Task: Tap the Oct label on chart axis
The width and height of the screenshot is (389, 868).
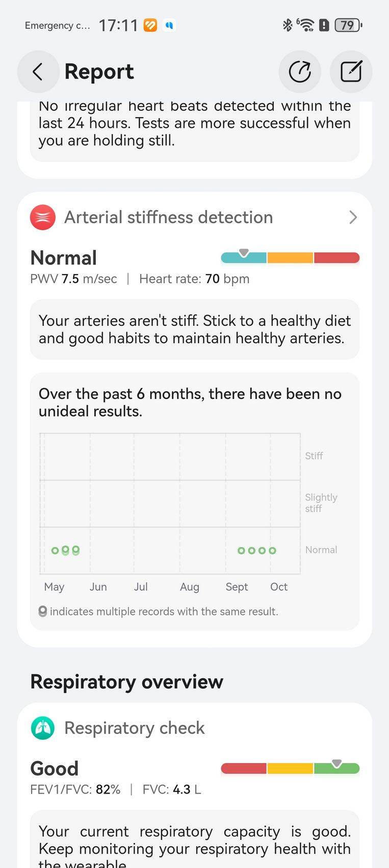Action: tap(279, 587)
